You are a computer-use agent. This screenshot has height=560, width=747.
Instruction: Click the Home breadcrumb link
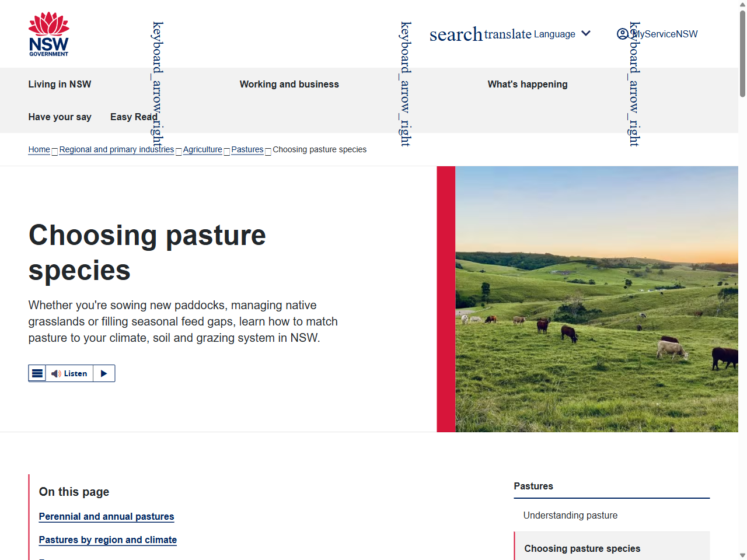click(x=39, y=149)
